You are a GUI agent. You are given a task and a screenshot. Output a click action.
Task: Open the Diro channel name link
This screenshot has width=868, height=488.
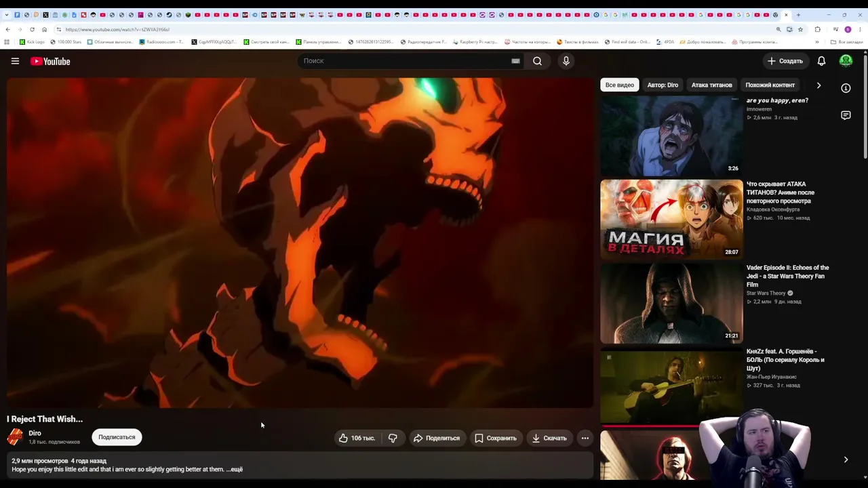pyautogui.click(x=35, y=433)
